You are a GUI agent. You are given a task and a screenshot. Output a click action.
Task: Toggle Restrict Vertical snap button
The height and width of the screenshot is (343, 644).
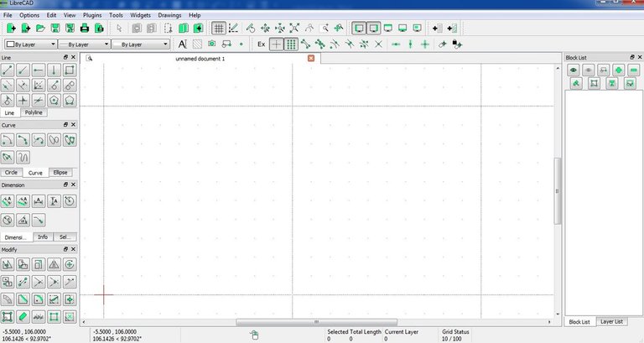click(410, 44)
